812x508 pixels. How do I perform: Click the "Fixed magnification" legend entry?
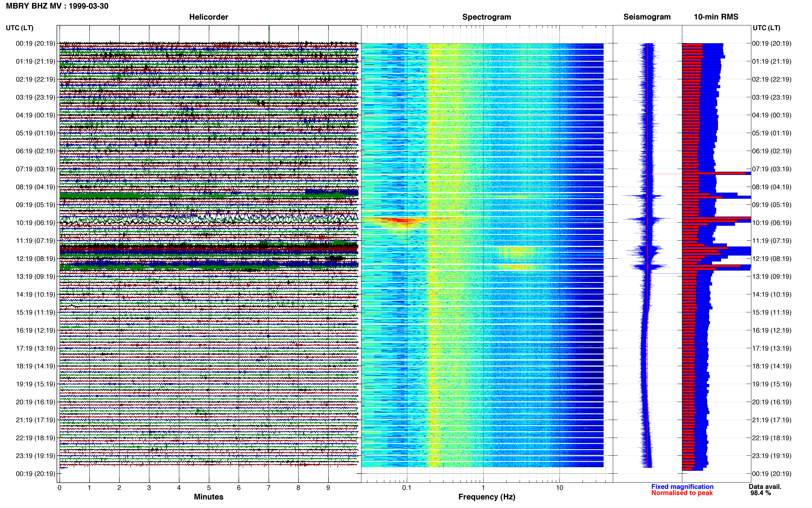pos(682,486)
